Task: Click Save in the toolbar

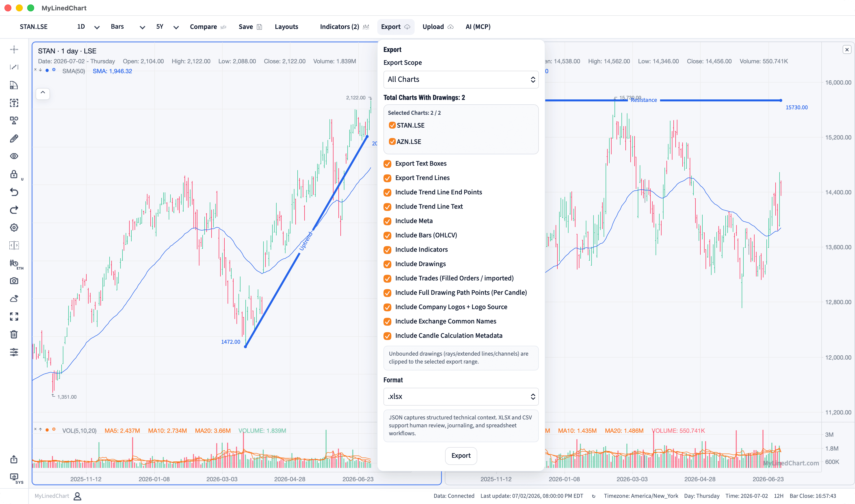Action: (x=250, y=27)
